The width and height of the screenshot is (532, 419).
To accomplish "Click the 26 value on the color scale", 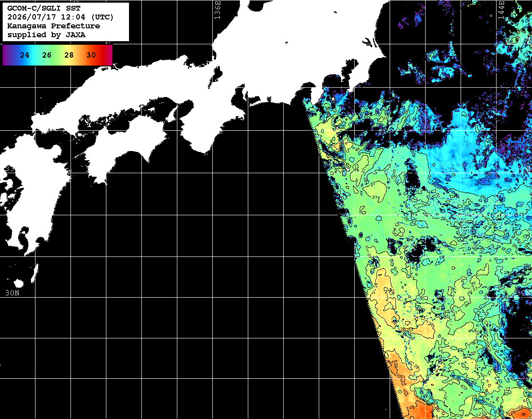I will (x=47, y=55).
